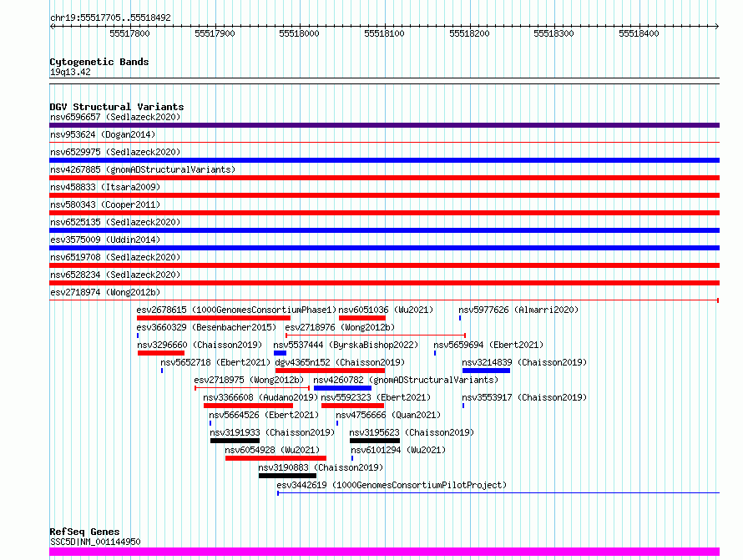The width and height of the screenshot is (743, 560).
Task: Select the red bar under esv2678615
Action: tap(213, 318)
